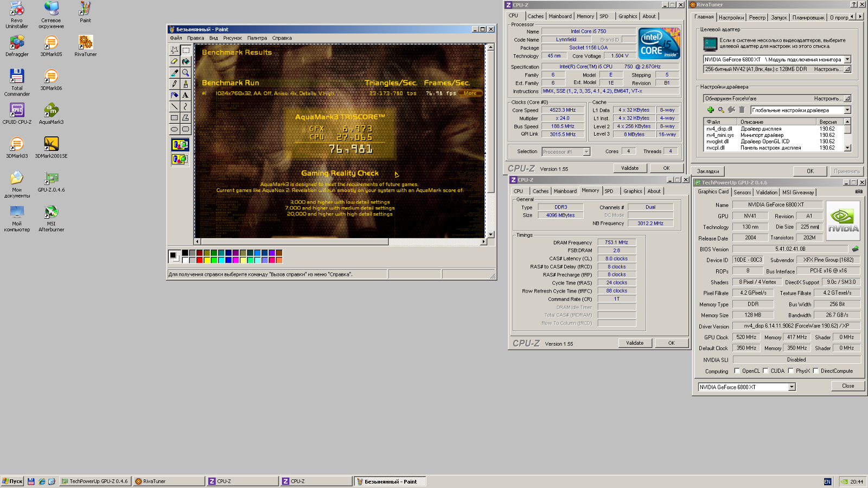Viewport: 868px width, 488px height.
Task: Select the Polygon tool in Paint
Action: 186,118
